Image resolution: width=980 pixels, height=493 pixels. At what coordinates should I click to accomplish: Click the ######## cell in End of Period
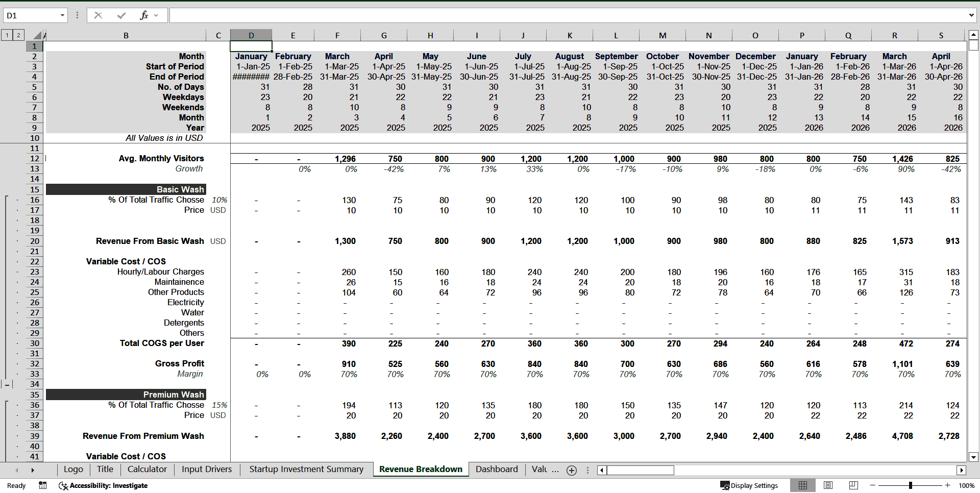coord(251,77)
